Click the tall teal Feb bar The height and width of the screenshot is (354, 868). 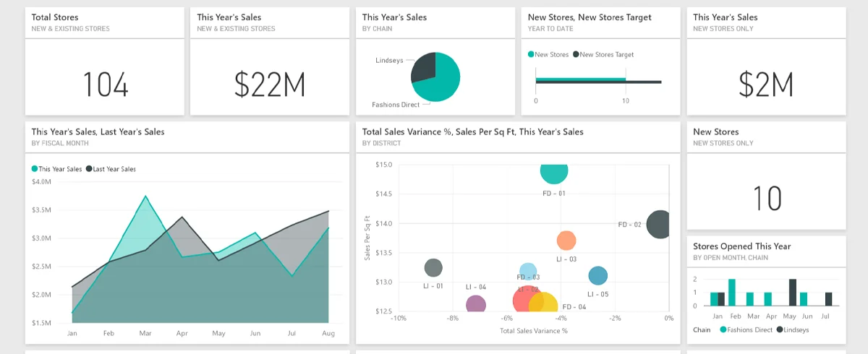pos(732,293)
